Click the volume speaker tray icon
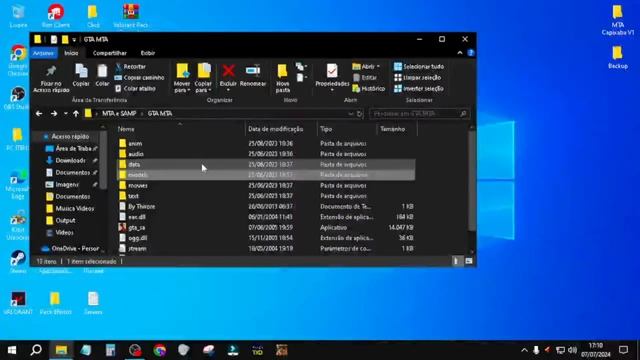Image resolution: width=640 pixels, height=360 pixels. (x=572, y=350)
